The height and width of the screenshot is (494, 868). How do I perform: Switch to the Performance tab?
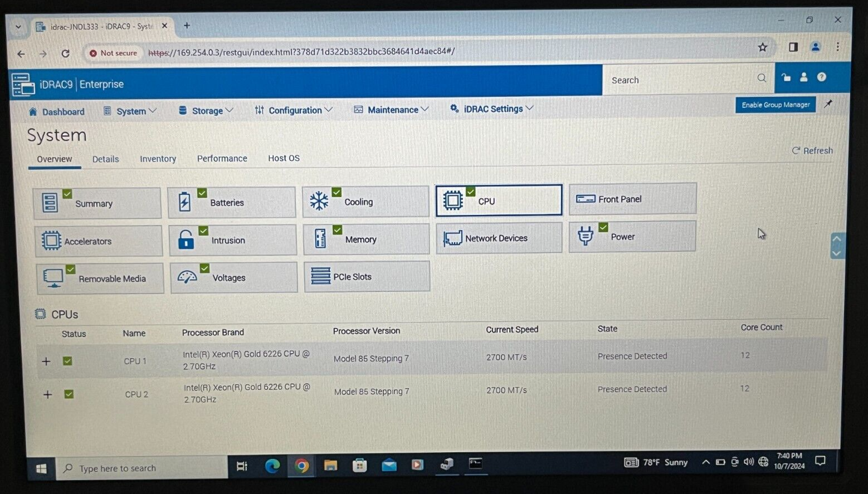coord(222,159)
